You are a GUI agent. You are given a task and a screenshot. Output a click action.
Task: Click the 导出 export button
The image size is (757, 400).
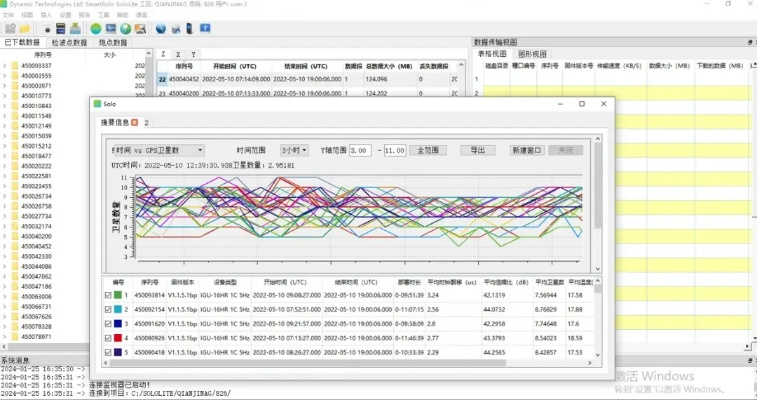[x=477, y=150]
